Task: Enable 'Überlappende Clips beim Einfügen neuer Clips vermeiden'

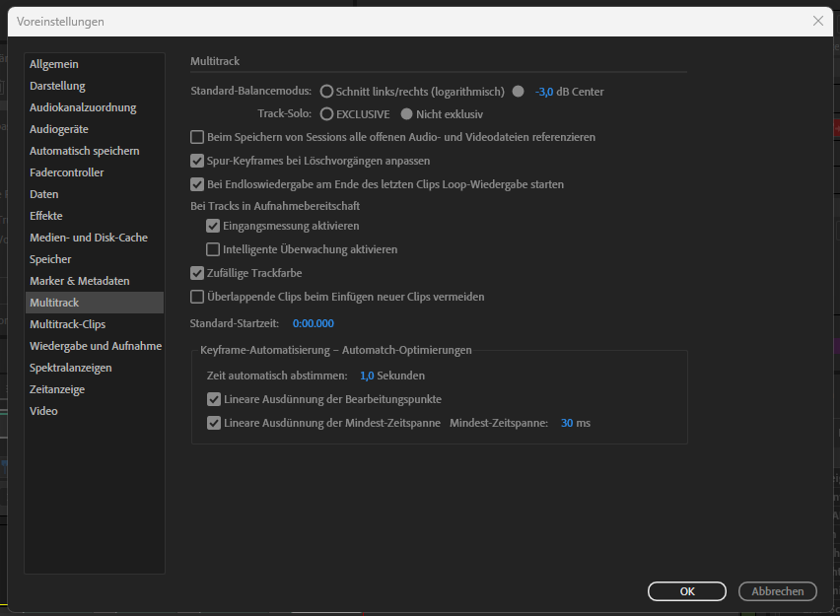Action: [195, 297]
